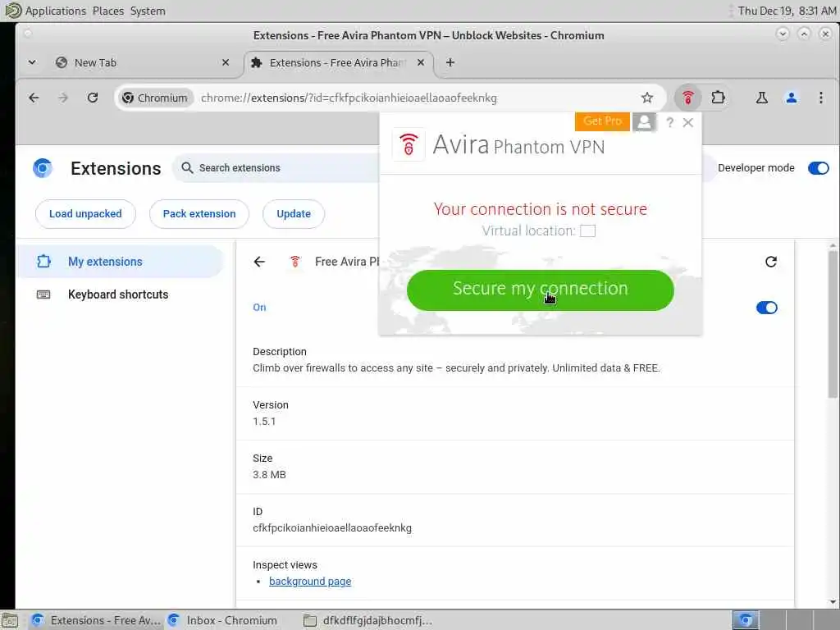Click the clock in the top panel
Image resolution: width=840 pixels, height=630 pixels.
click(x=787, y=11)
